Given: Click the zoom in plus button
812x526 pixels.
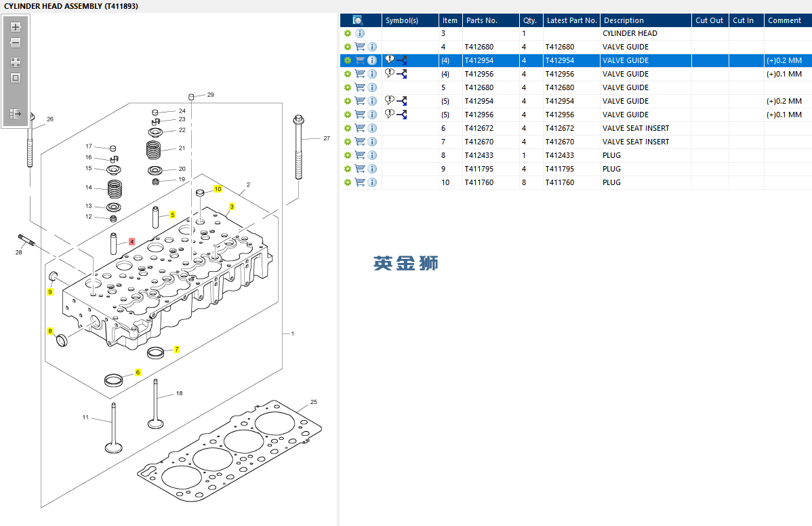Looking at the screenshot, I should coord(16,27).
